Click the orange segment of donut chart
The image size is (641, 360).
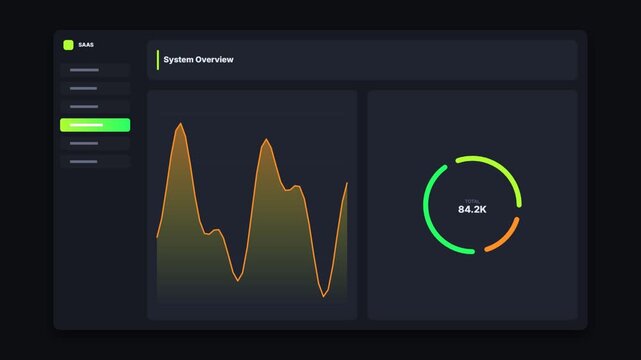(x=504, y=236)
